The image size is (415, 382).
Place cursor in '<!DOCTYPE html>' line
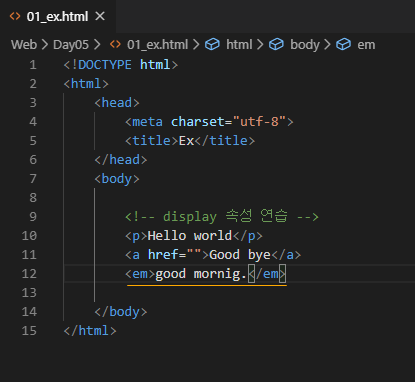point(121,65)
